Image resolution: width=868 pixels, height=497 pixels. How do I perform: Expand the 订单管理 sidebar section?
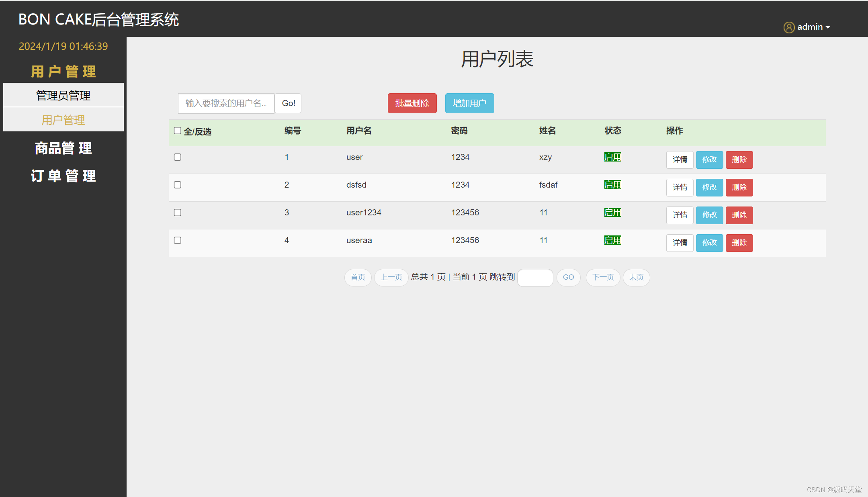click(x=63, y=176)
